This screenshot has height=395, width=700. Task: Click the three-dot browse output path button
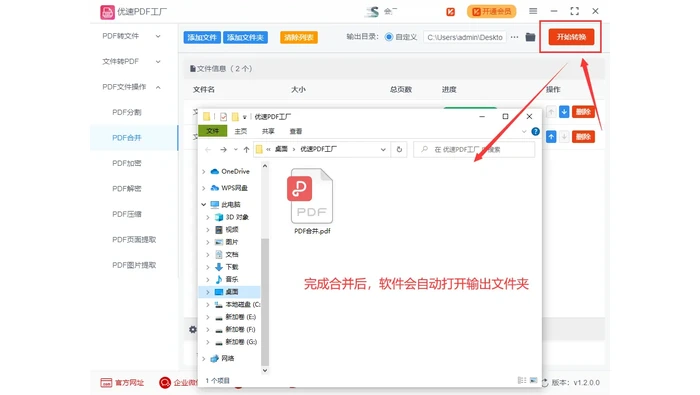514,37
